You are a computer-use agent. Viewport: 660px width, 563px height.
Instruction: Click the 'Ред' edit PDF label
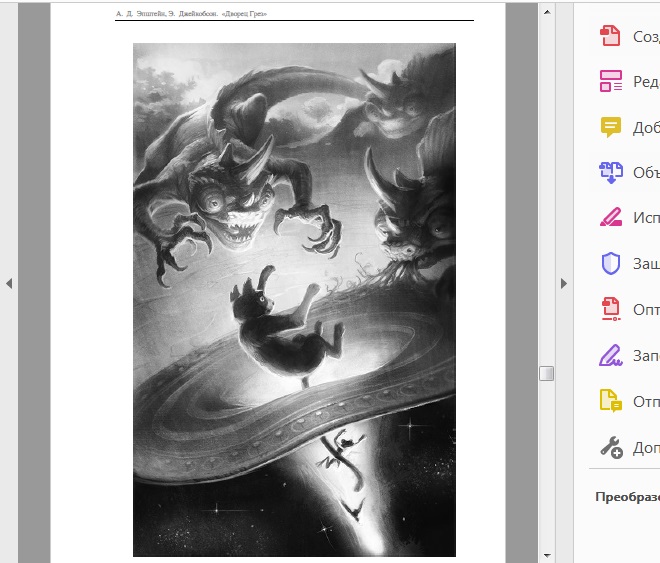(x=646, y=82)
